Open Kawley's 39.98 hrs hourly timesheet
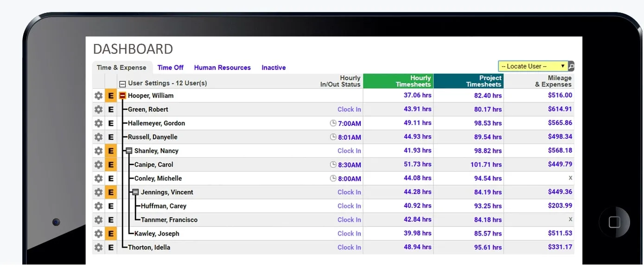This screenshot has height=274, width=644. [417, 233]
